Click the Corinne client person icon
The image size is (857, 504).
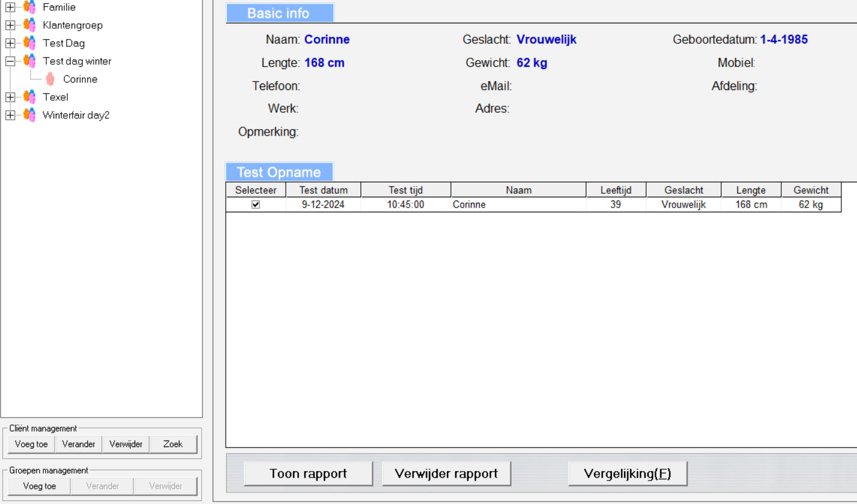[50, 79]
